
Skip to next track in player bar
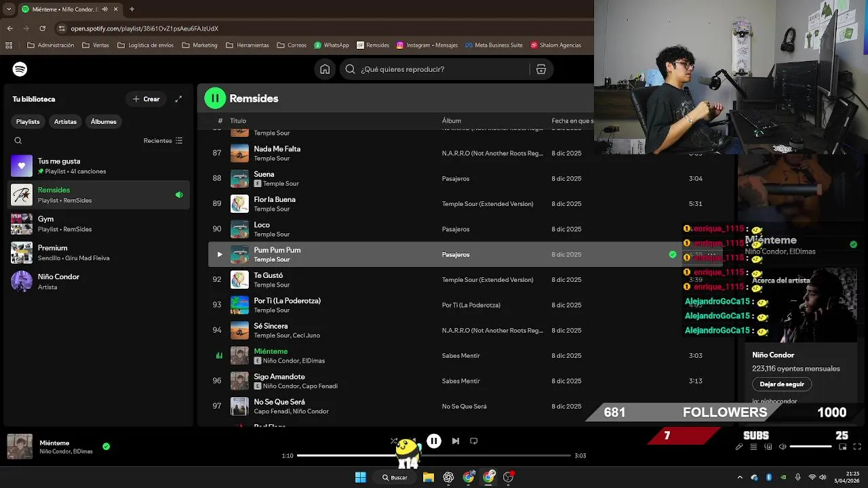(x=456, y=441)
